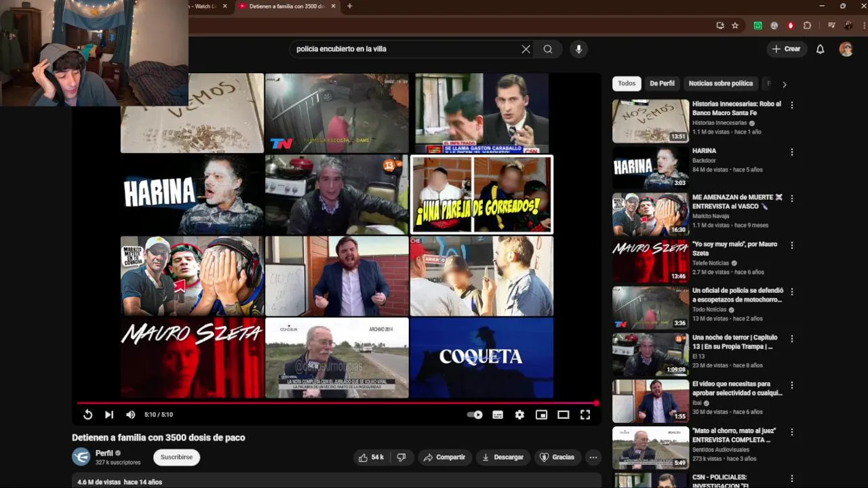Open the 1:09:08 Una noche de terror thumbnail
This screenshot has width=868, height=488.
point(650,354)
